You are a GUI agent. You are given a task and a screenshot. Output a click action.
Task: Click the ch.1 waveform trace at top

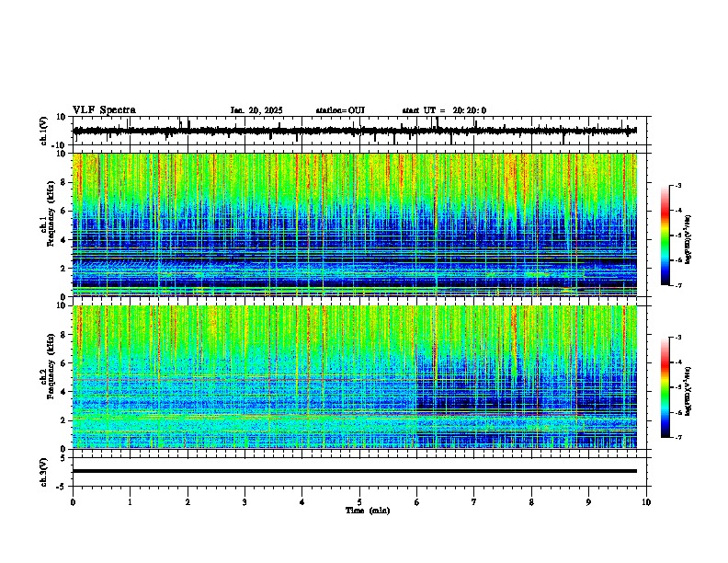355,131
